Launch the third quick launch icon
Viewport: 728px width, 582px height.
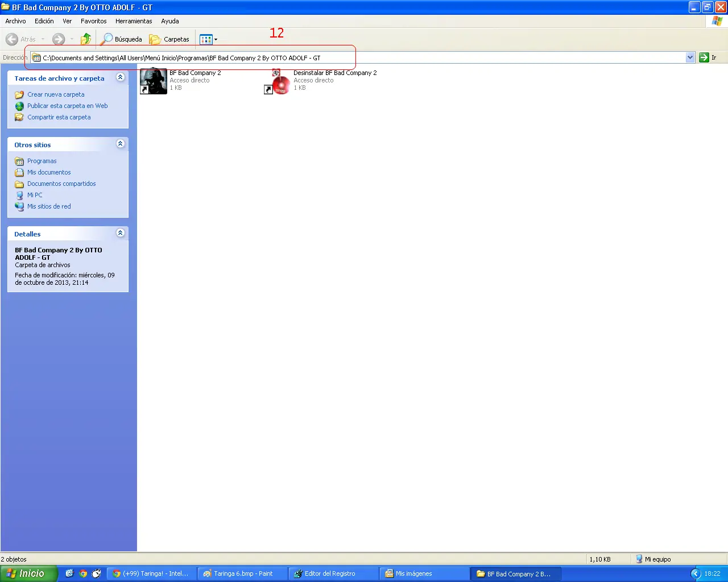97,573
